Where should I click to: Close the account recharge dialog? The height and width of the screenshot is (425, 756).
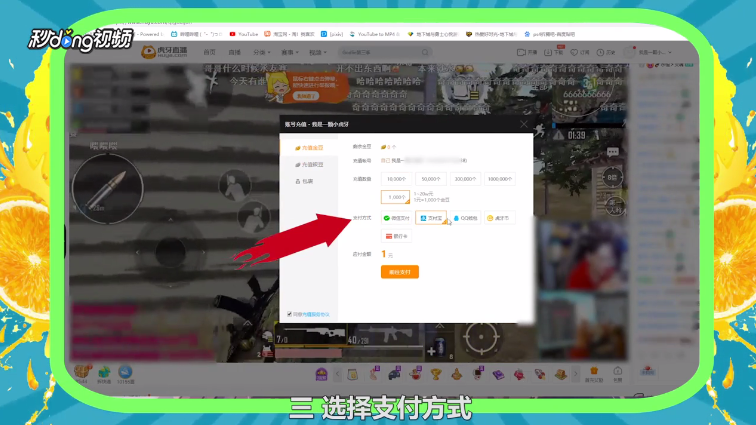point(524,124)
